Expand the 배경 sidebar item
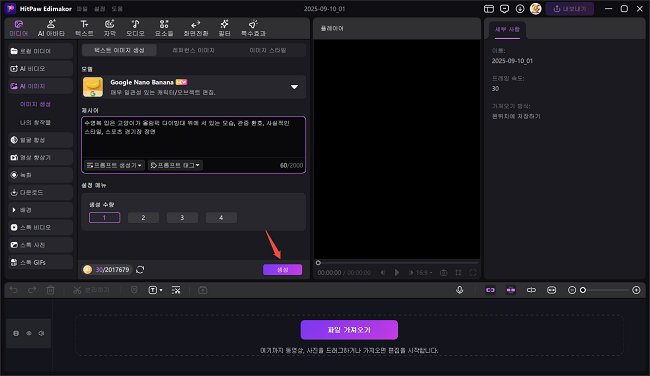Screen dimensions: 650x376 point(40,210)
